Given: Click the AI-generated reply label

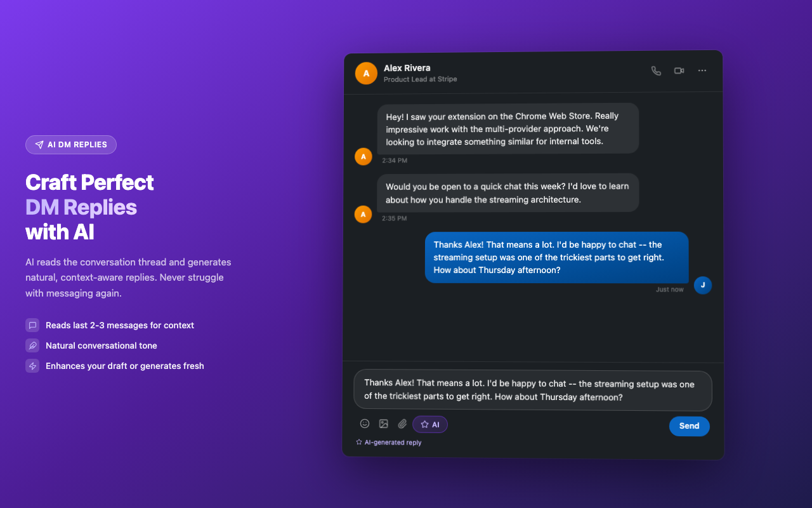Looking at the screenshot, I should pos(392,442).
